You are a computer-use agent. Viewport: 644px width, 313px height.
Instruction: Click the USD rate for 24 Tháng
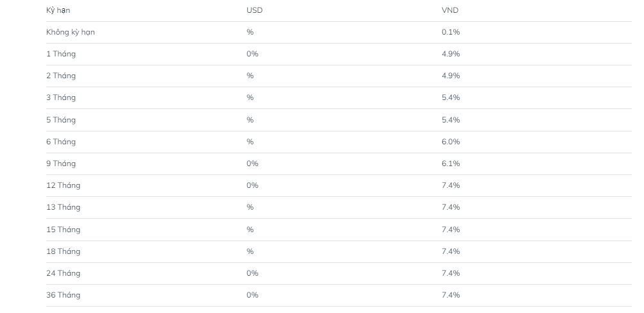pos(252,273)
